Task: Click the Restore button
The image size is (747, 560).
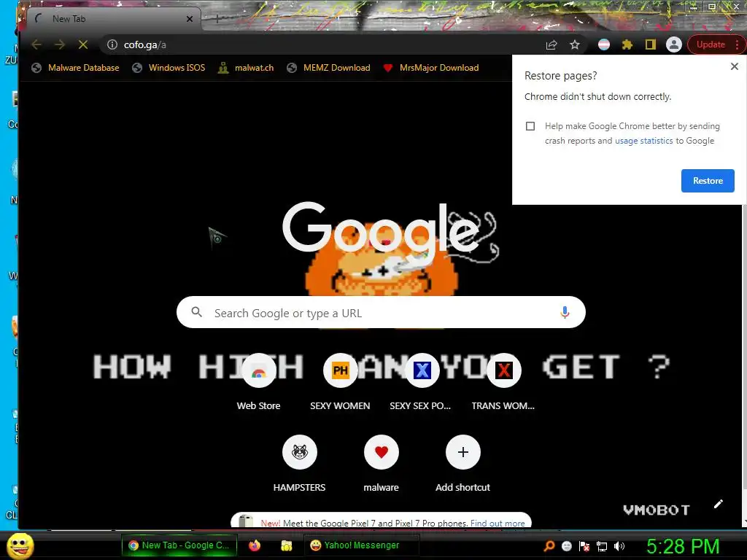Action: coord(708,181)
